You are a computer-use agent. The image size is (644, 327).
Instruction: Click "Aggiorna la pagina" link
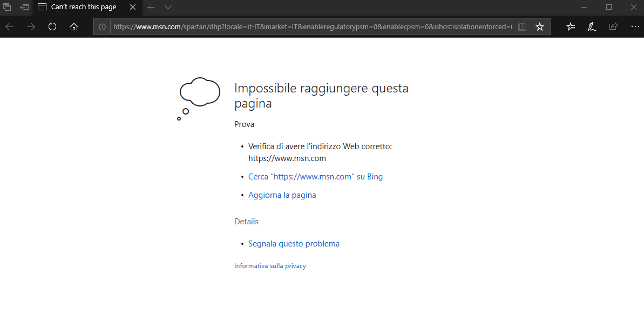[282, 195]
